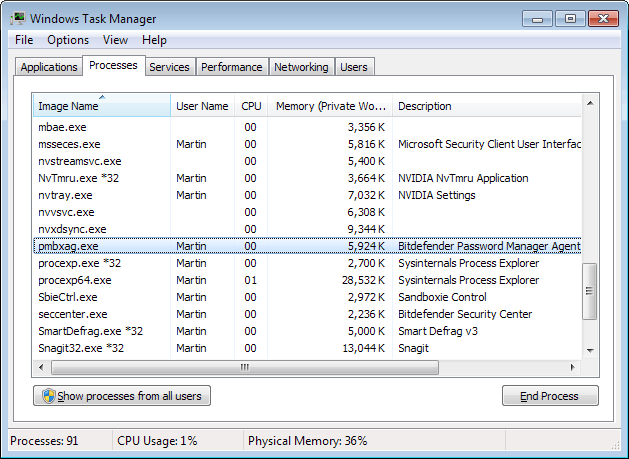This screenshot has height=459, width=629.
Task: Select the msseces.exe process
Action: click(307, 144)
